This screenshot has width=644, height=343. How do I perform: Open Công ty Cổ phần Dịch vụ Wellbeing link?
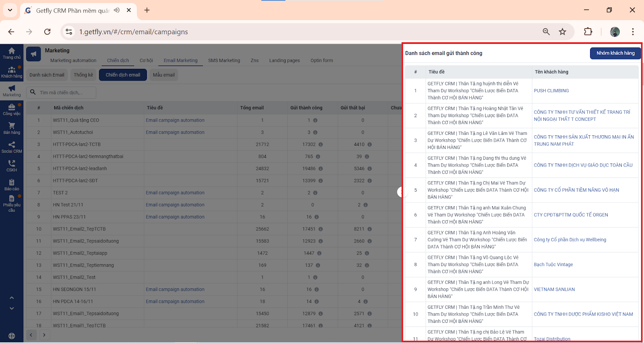(x=570, y=240)
